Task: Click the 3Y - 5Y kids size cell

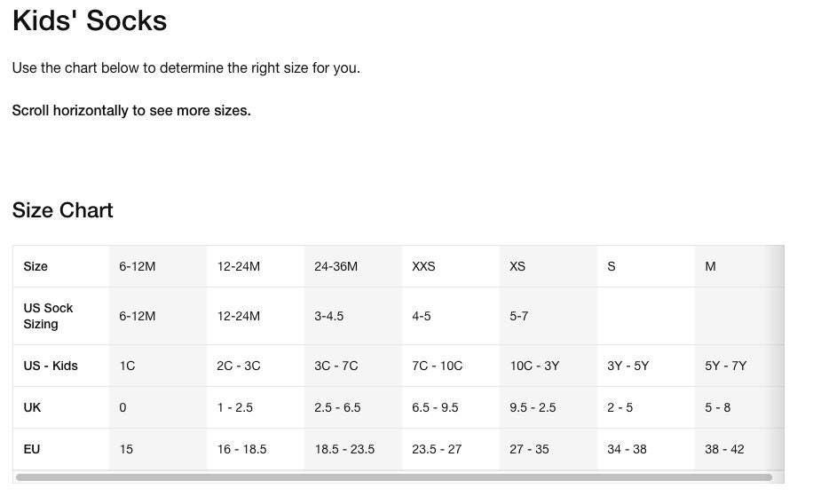Action: (628, 366)
